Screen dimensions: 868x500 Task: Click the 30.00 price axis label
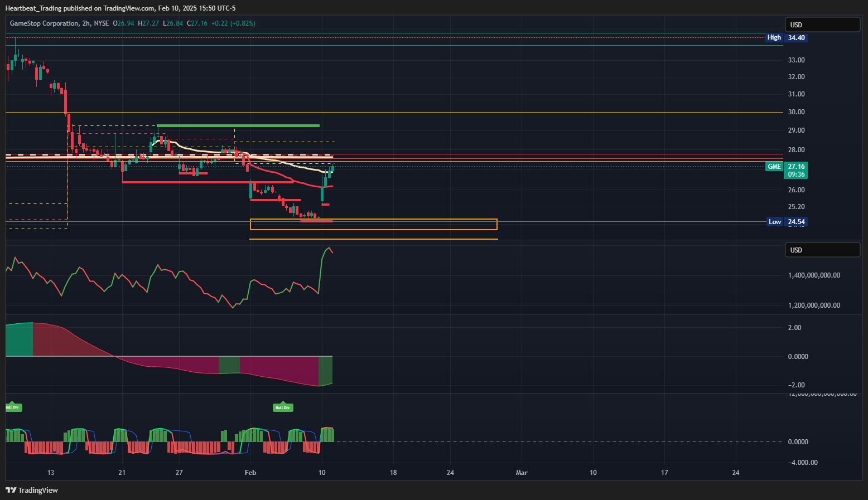pos(796,112)
